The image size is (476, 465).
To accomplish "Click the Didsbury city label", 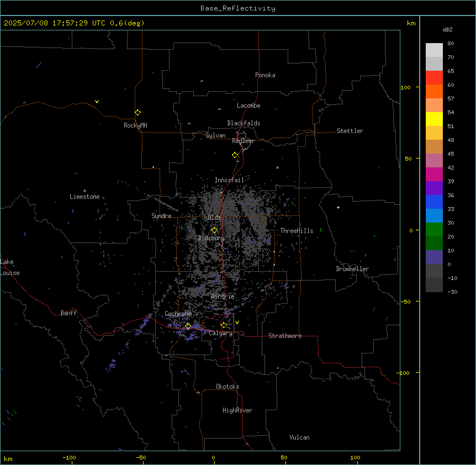I will click(211, 238).
